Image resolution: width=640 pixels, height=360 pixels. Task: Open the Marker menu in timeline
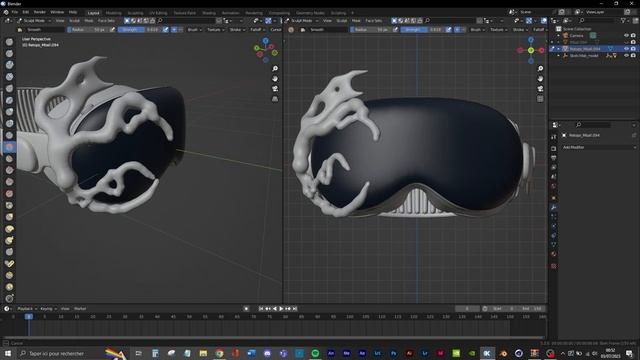tap(80, 309)
